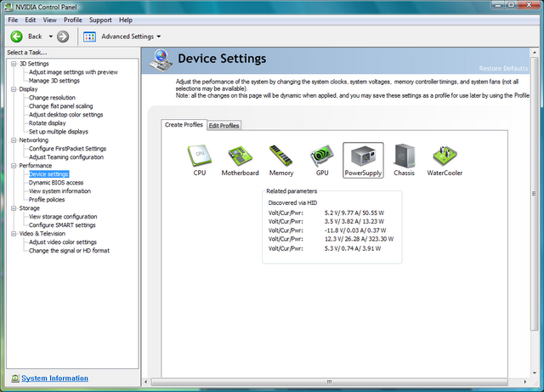
Task: Switch to the Create Profiles tab
Action: click(184, 125)
